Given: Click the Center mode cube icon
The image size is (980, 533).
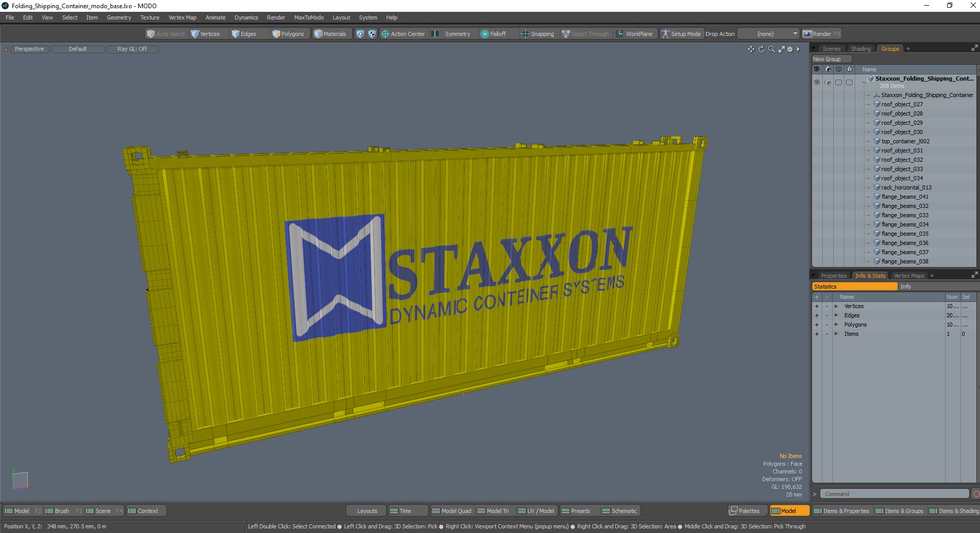Looking at the screenshot, I should pyautogui.click(x=372, y=34).
